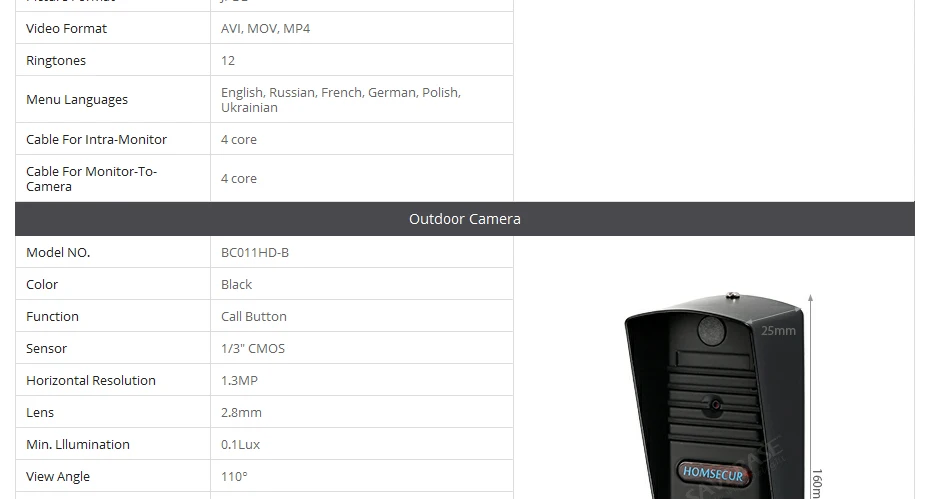Click the 'Lens' row label

point(40,413)
